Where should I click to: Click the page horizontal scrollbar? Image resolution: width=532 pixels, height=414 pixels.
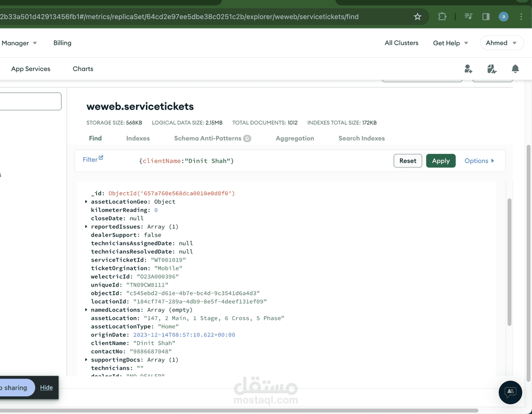[239, 410]
